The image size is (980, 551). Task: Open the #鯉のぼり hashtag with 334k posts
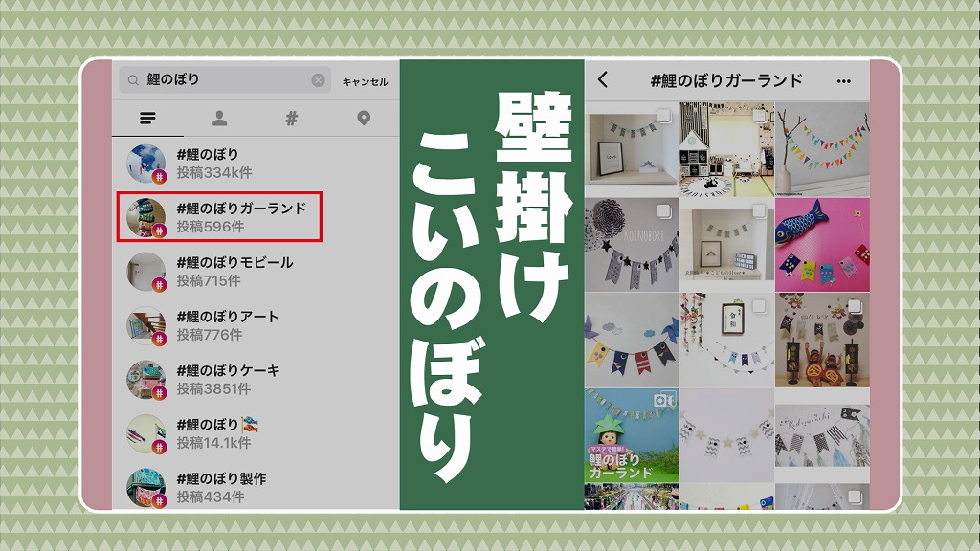pyautogui.click(x=256, y=163)
